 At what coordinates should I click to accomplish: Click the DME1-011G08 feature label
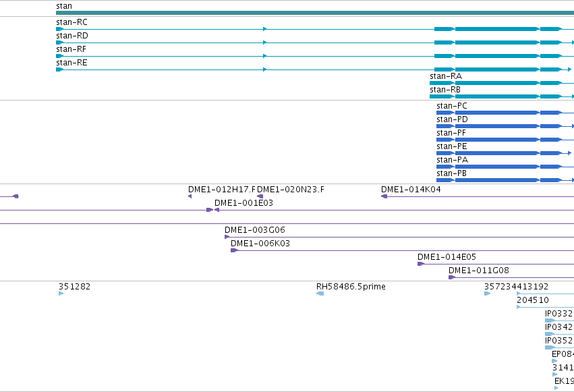479,271
